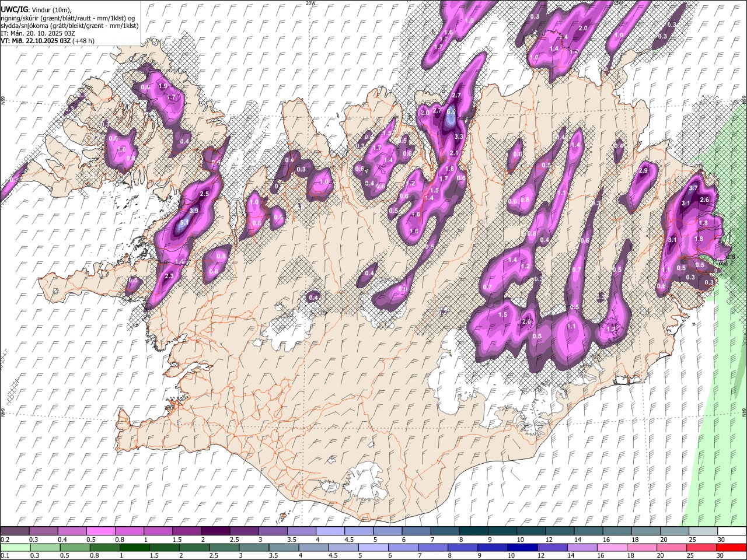Viewport: 747px width, 560px height.
Task: Click the 0.1 pale green swatch in rain scale
Action: (16, 547)
